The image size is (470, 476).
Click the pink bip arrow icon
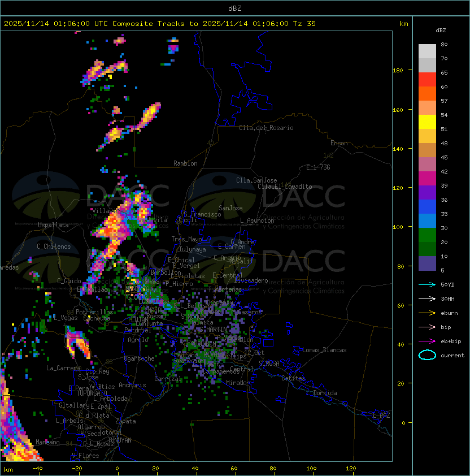coord(427,327)
